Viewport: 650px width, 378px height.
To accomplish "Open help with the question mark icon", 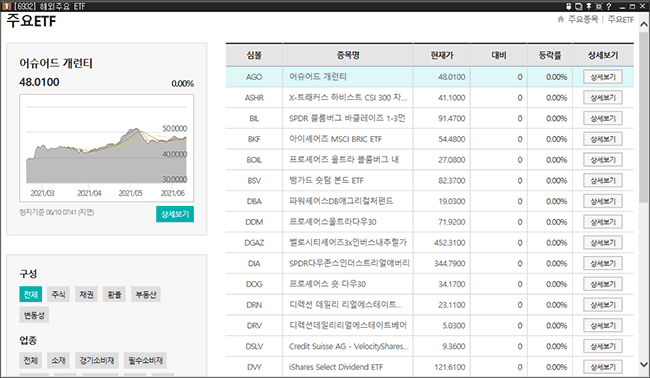I will coord(609,6).
